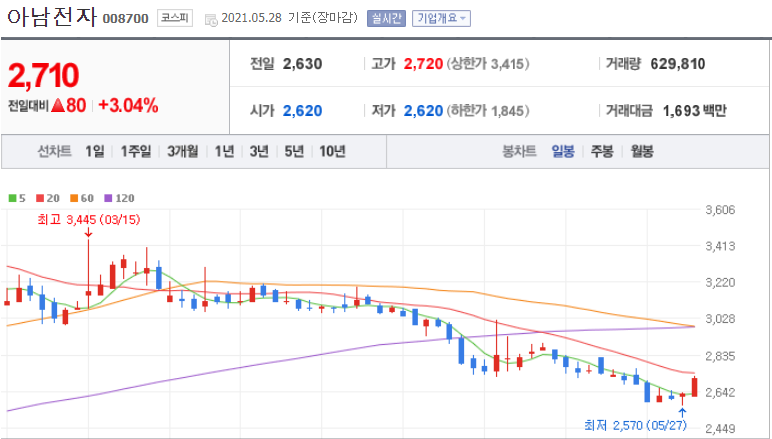
Task: Click the 2021.05.28 기준(장마감) date text
Action: 290,18
